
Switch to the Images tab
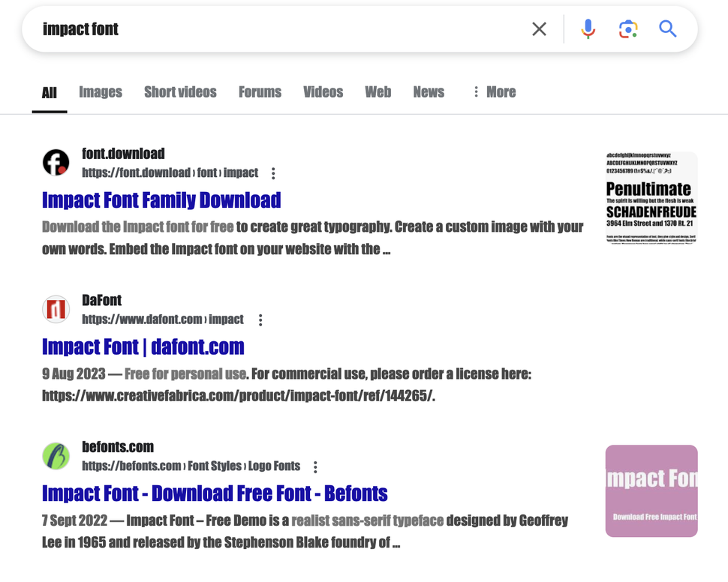pyautogui.click(x=101, y=92)
